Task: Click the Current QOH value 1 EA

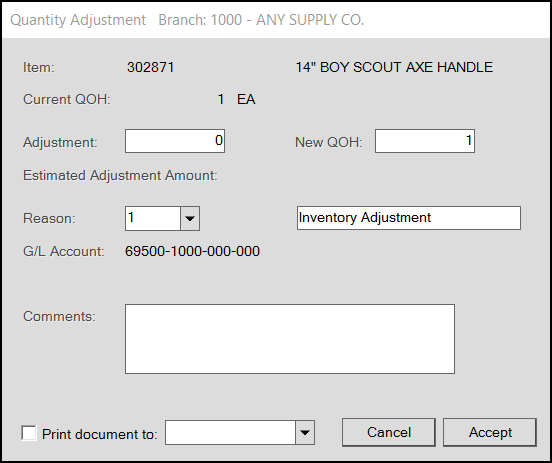Action: [x=237, y=99]
